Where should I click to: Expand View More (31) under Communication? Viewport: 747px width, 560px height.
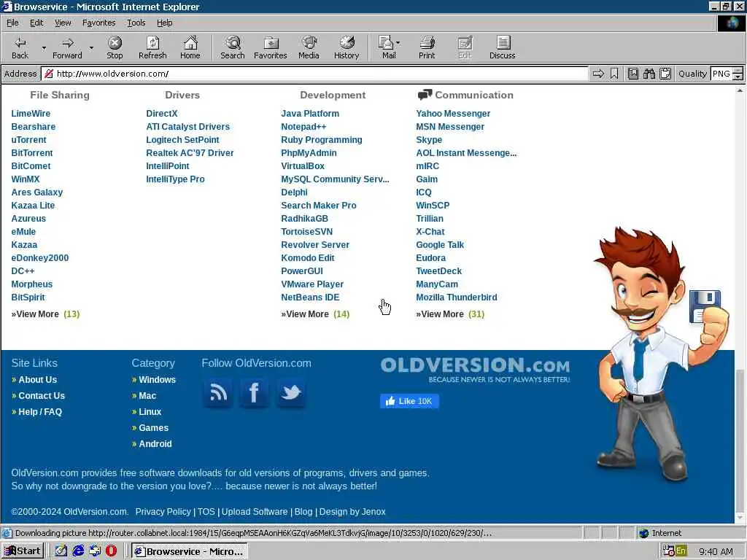click(450, 314)
